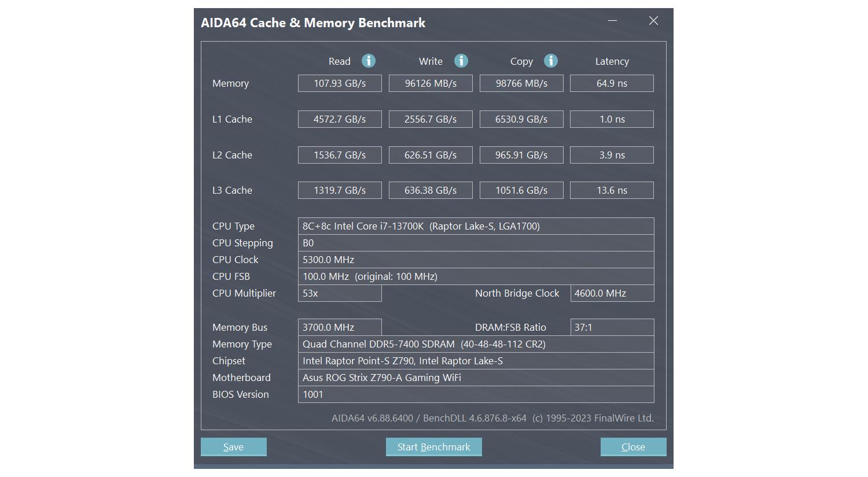This screenshot has height=477, width=868.
Task: Select the Memory Type DDR5-7400 field
Action: point(476,344)
